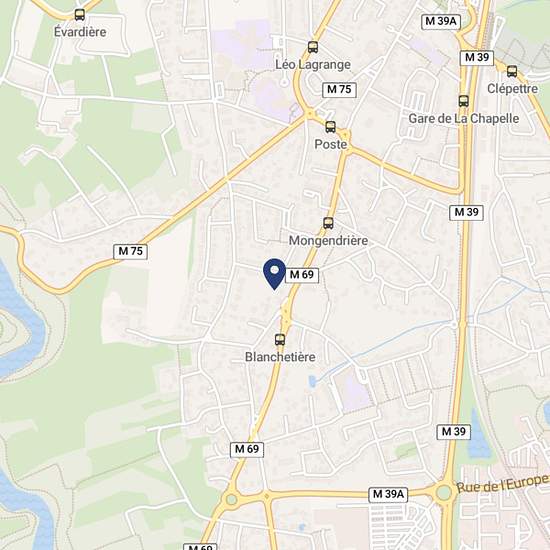550x550 pixels.
Task: Click the Évardière bus stop icon
Action: pos(80,15)
